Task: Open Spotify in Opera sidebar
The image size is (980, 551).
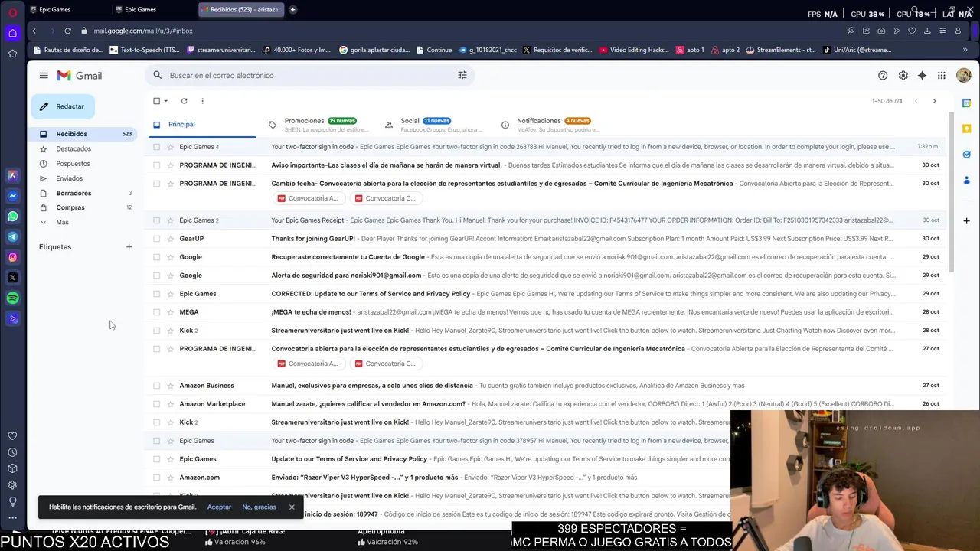Action: [12, 298]
